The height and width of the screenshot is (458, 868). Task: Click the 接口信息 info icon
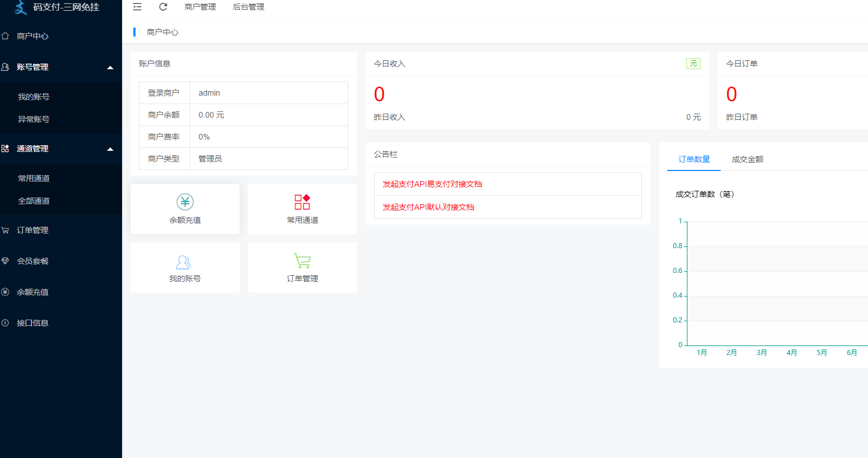5,323
